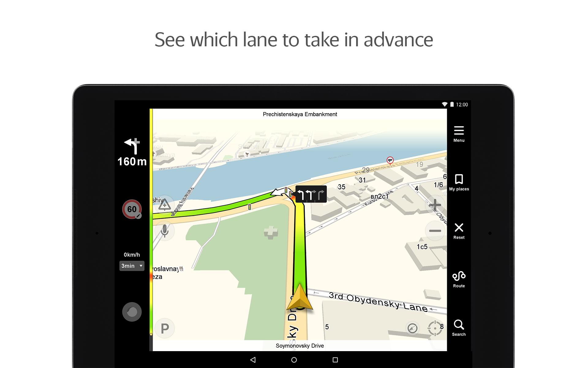Viewport: 588px width, 368px height.
Task: Zoom in using the plus button
Action: point(433,204)
